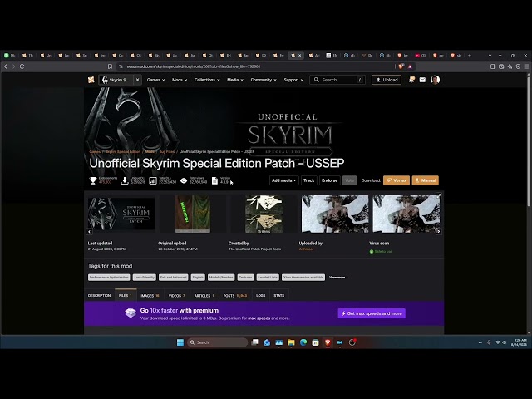Click the Nexus Mods search field

pos(337,80)
